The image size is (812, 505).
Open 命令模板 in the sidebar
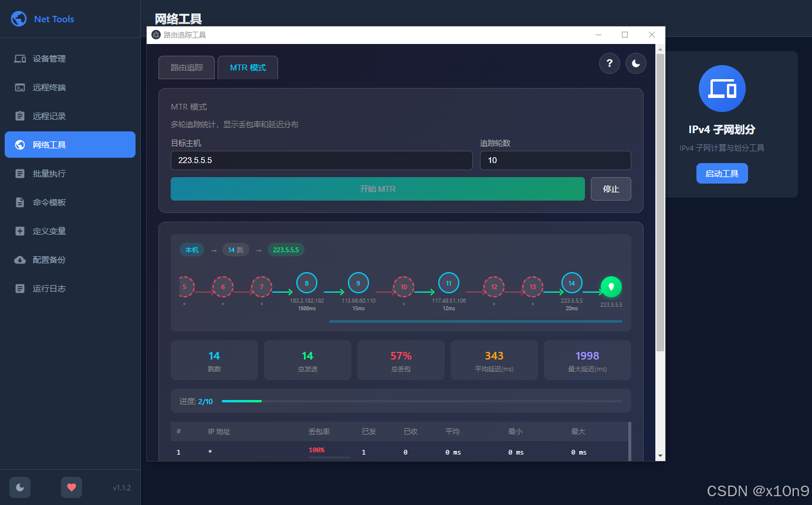pos(70,202)
